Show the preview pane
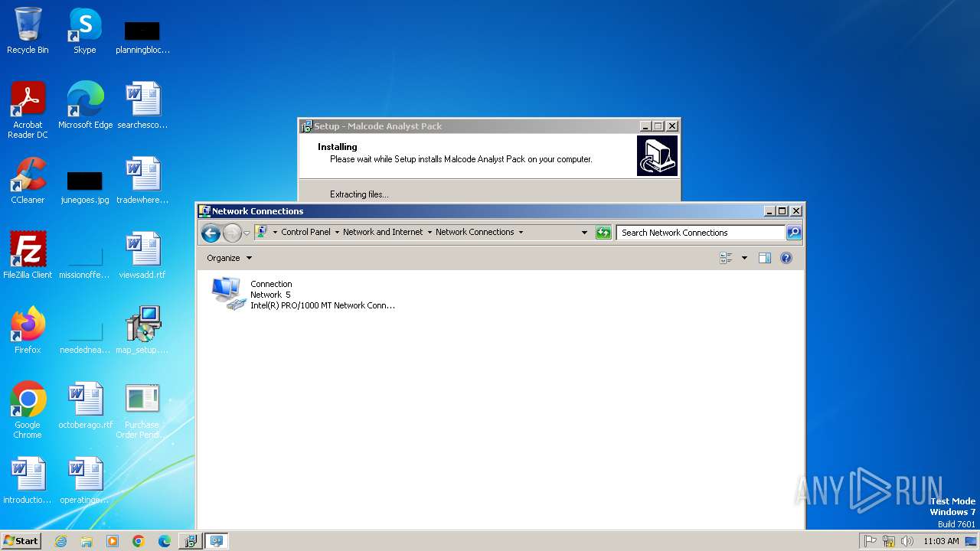980x551 pixels. (764, 258)
